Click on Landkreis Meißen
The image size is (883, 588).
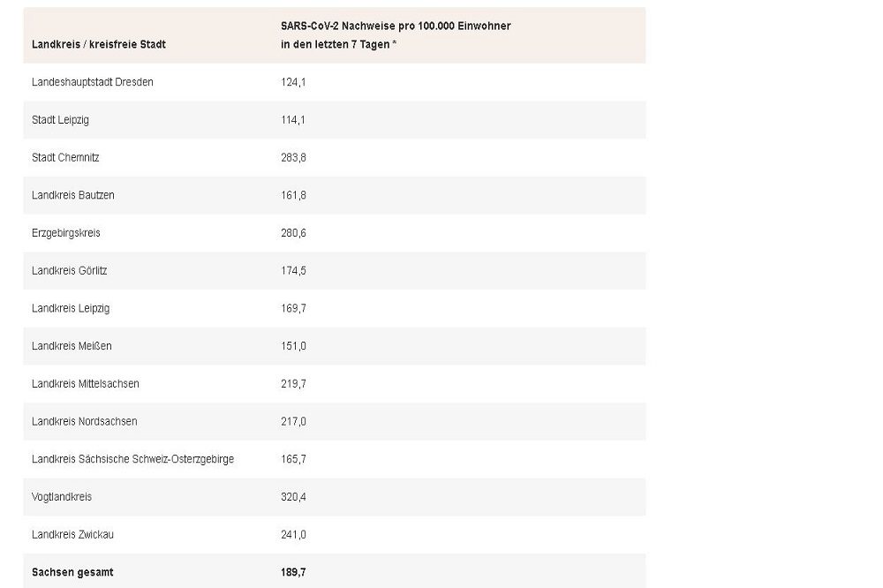click(x=72, y=346)
